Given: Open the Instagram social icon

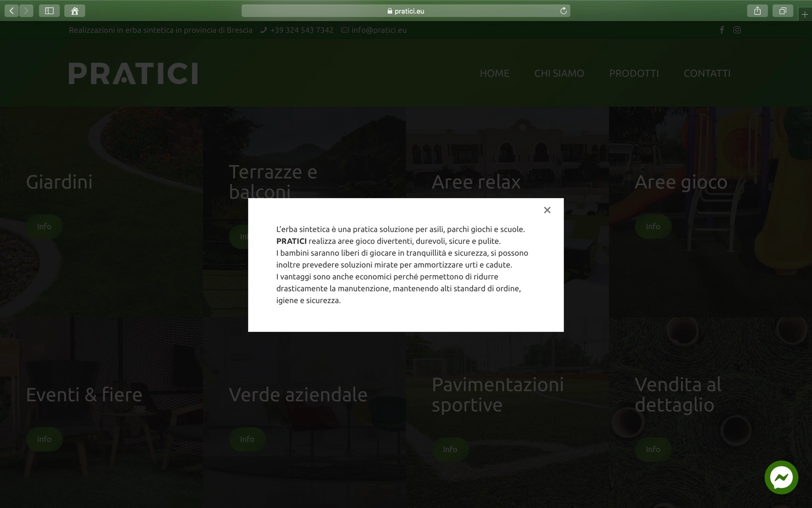Looking at the screenshot, I should (737, 30).
